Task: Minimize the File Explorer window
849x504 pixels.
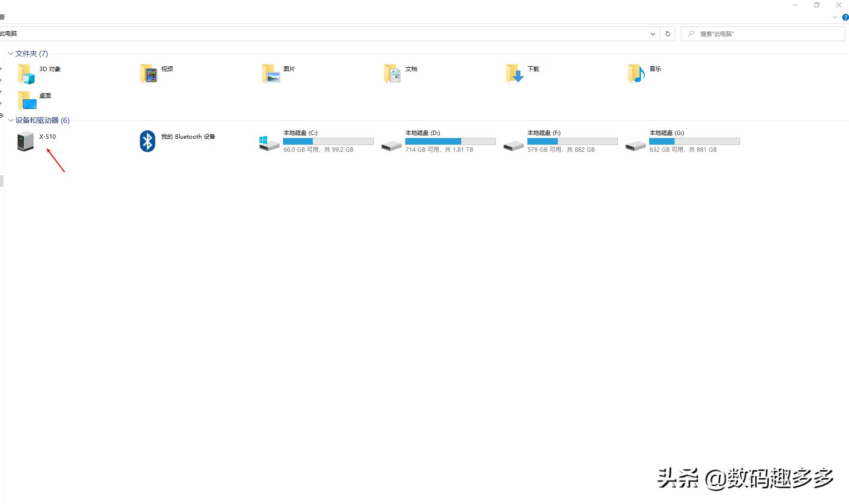Action: pos(795,5)
